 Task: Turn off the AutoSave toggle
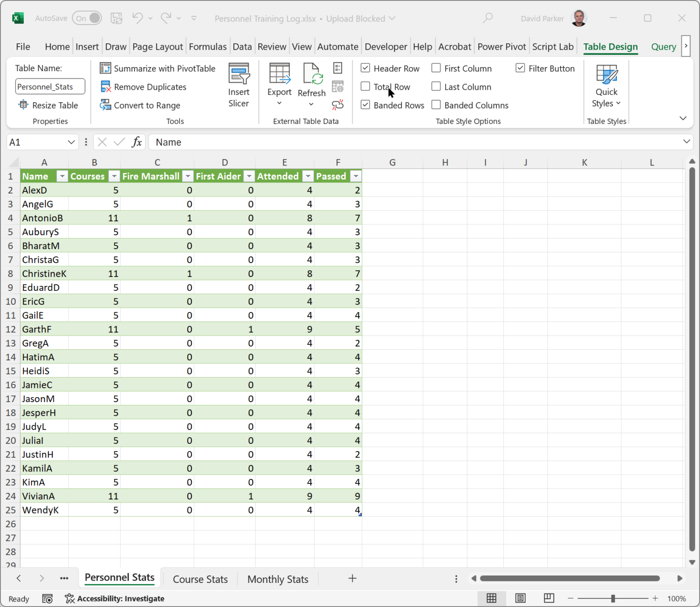87,18
